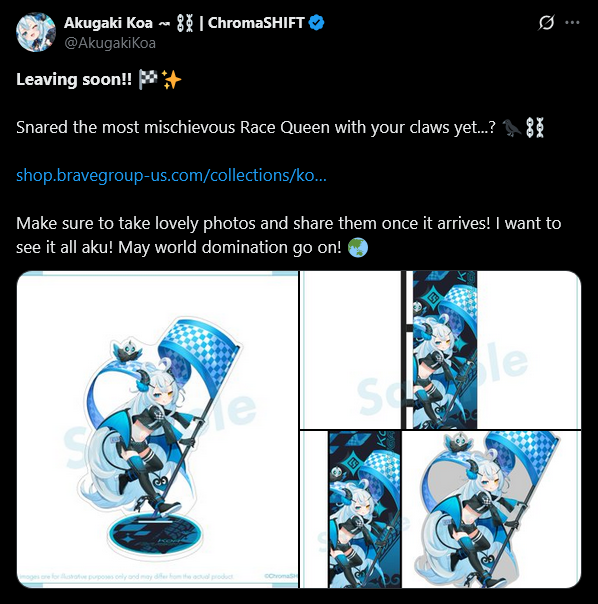Open the bottom-middle banner close-up image
The height and width of the screenshot is (604, 598).
(x=350, y=509)
